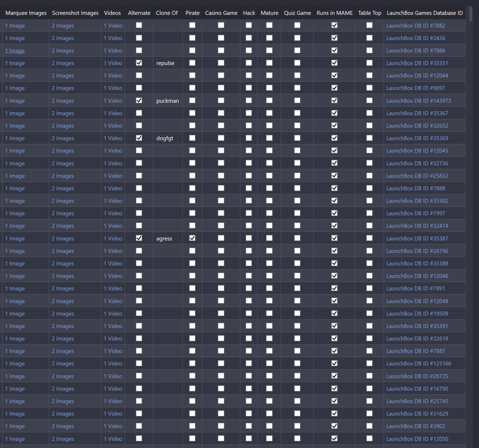Uncheck Alternate in the repulse row
Viewport: 479px width, 448px height.
[x=139, y=63]
